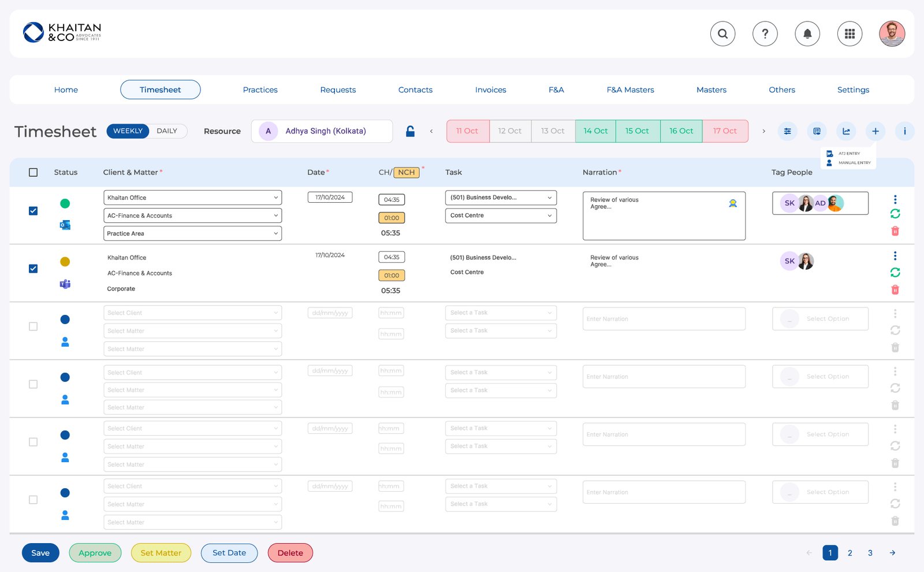Viewport: 924px width, 572px height.
Task: Expand the (501) Business Develo... task dropdown
Action: click(501, 198)
